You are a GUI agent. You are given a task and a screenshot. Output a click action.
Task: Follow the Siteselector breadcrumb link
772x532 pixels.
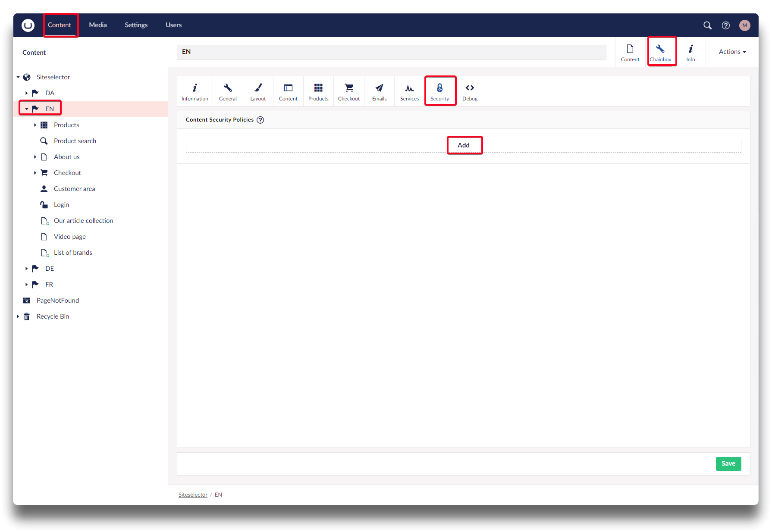tap(193, 495)
